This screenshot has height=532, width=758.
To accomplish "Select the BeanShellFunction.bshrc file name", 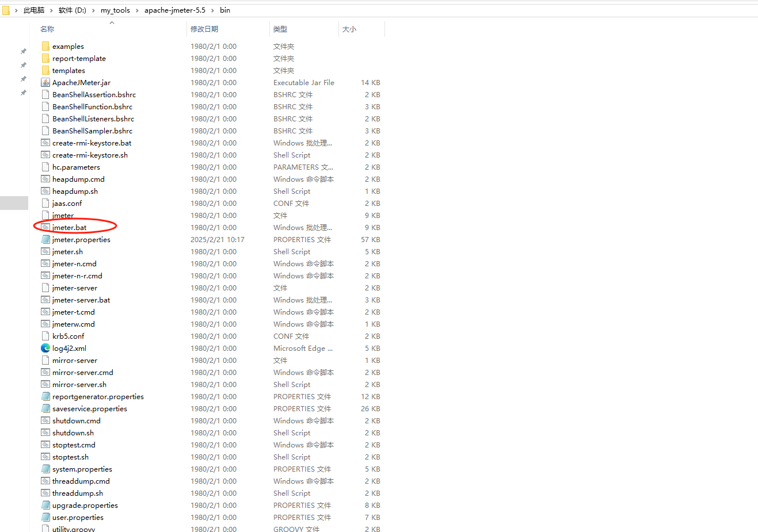I will point(92,106).
